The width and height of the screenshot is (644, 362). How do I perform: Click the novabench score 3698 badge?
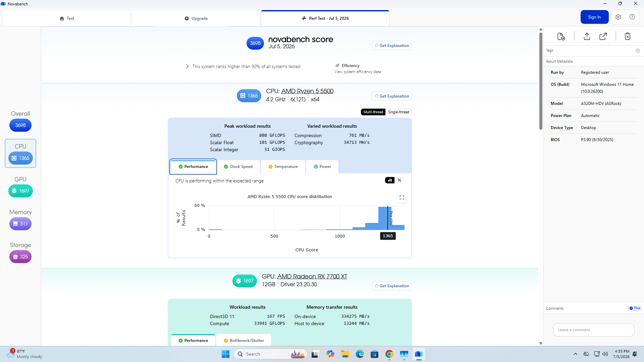(255, 43)
